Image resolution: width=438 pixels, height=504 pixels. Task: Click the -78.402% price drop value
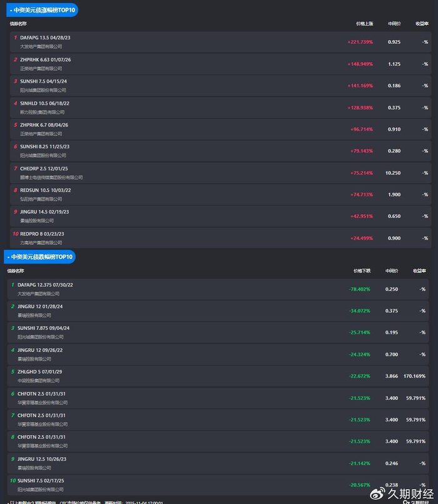click(x=359, y=289)
